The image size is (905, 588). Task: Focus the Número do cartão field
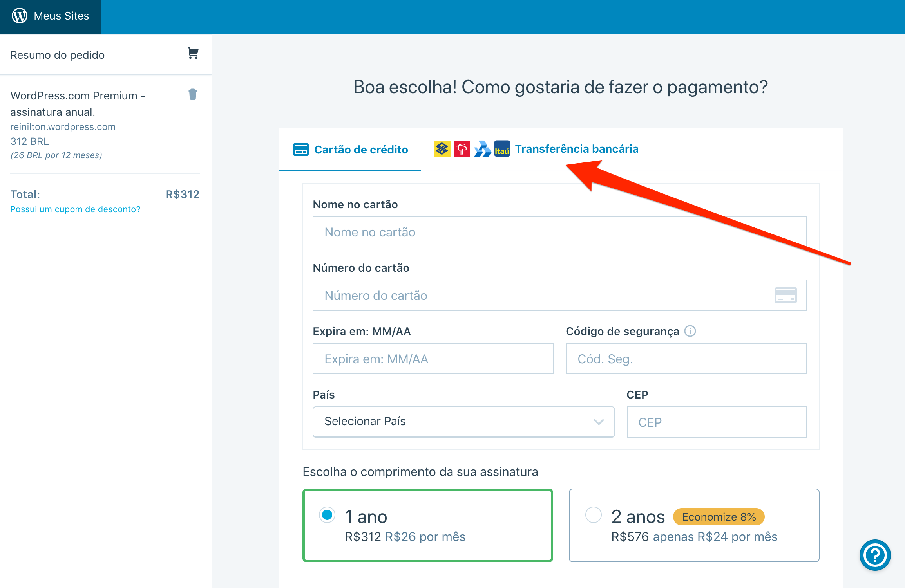(541, 295)
